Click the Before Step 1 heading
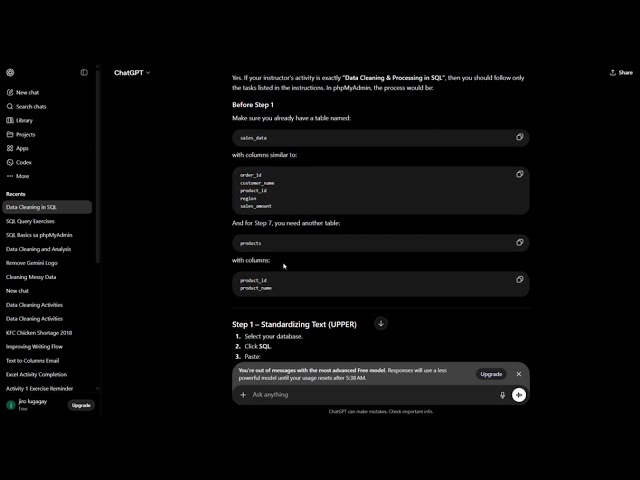 click(253, 105)
